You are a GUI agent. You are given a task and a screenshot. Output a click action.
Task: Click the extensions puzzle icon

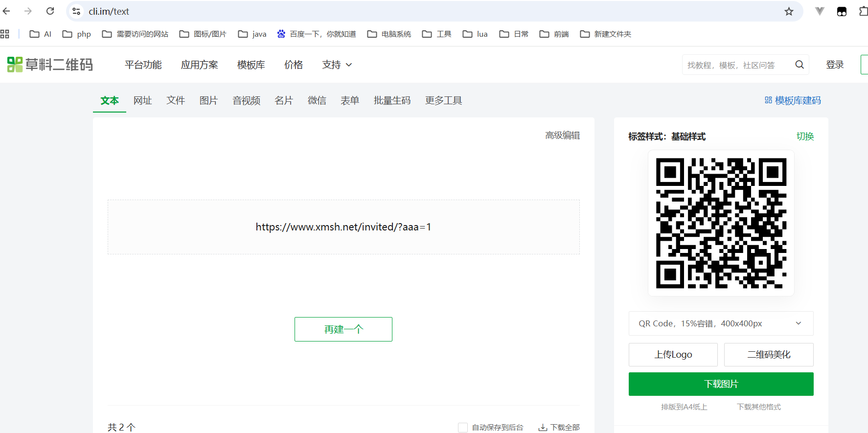[864, 11]
